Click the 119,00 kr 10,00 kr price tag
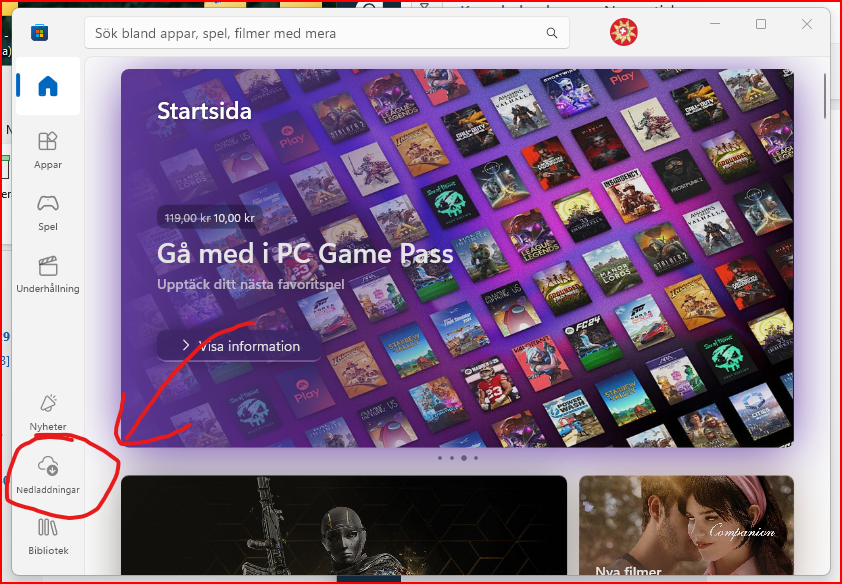The image size is (842, 584). 209,218
